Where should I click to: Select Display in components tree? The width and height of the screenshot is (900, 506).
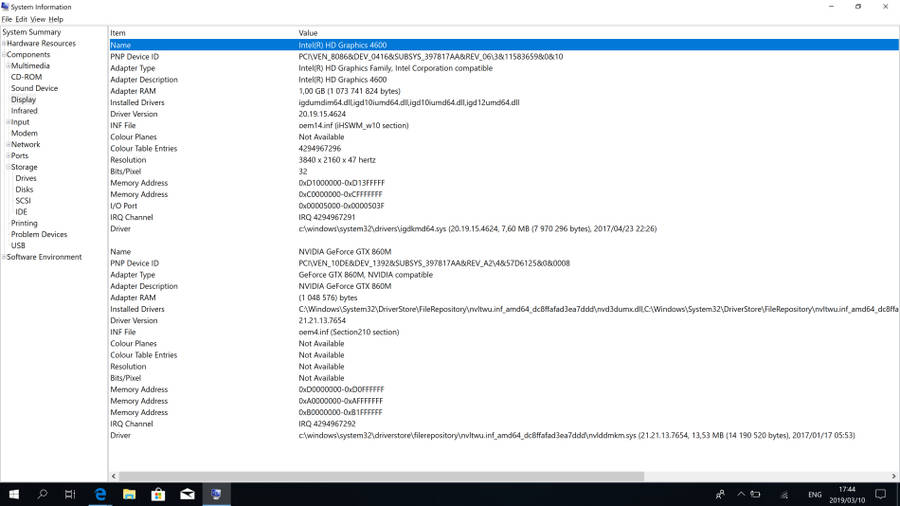coord(24,99)
